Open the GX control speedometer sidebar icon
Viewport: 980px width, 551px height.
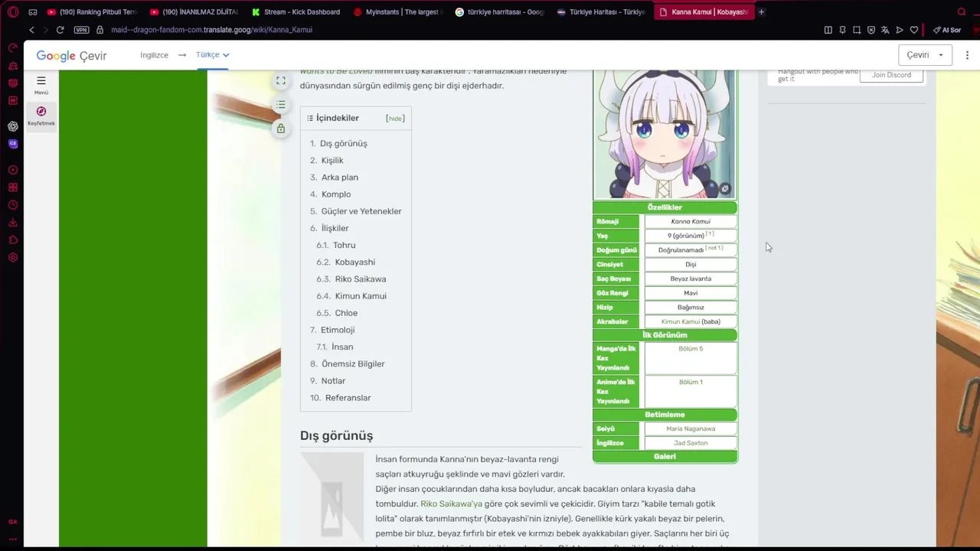tap(13, 47)
